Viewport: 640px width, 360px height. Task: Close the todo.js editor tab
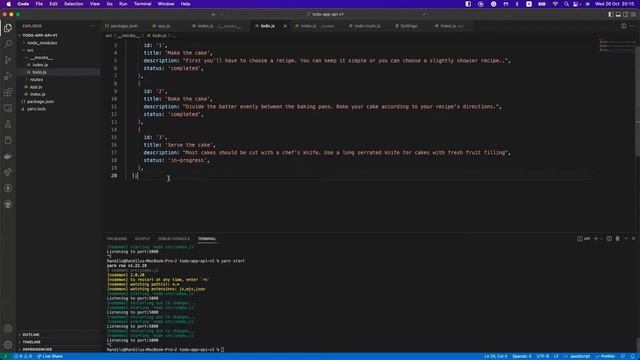pos(285,26)
